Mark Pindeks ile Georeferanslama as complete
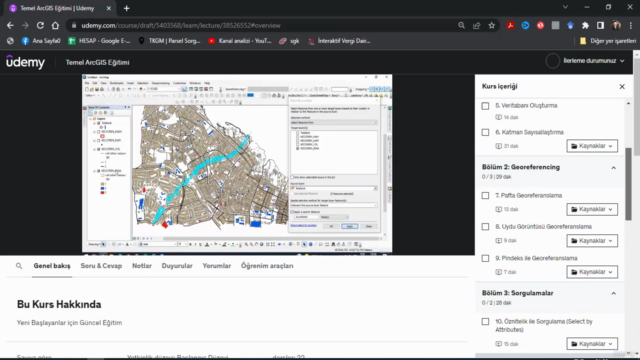 click(x=485, y=258)
